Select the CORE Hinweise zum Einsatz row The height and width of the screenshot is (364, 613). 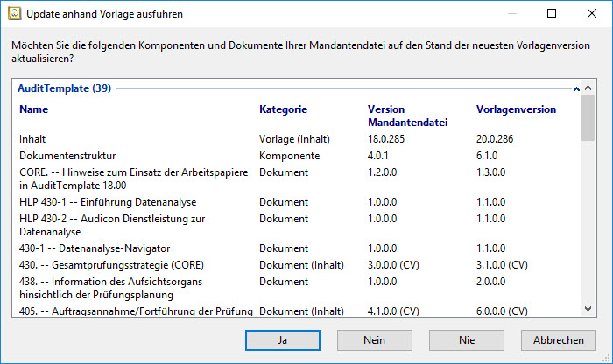pyautogui.click(x=131, y=178)
